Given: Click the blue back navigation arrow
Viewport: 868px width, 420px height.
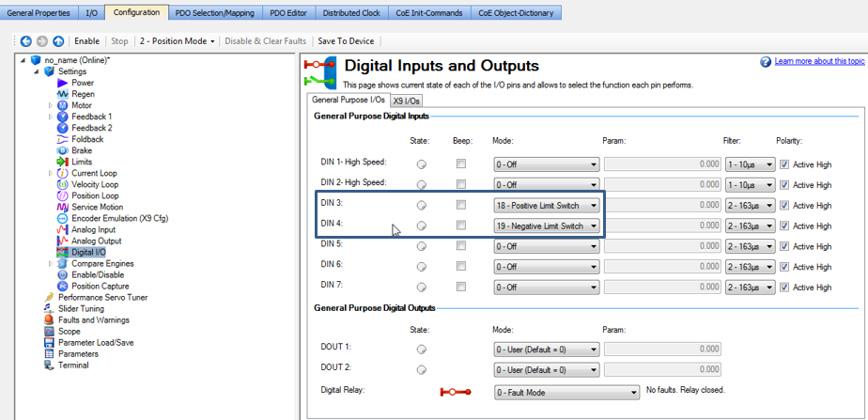Looking at the screenshot, I should click(x=25, y=41).
